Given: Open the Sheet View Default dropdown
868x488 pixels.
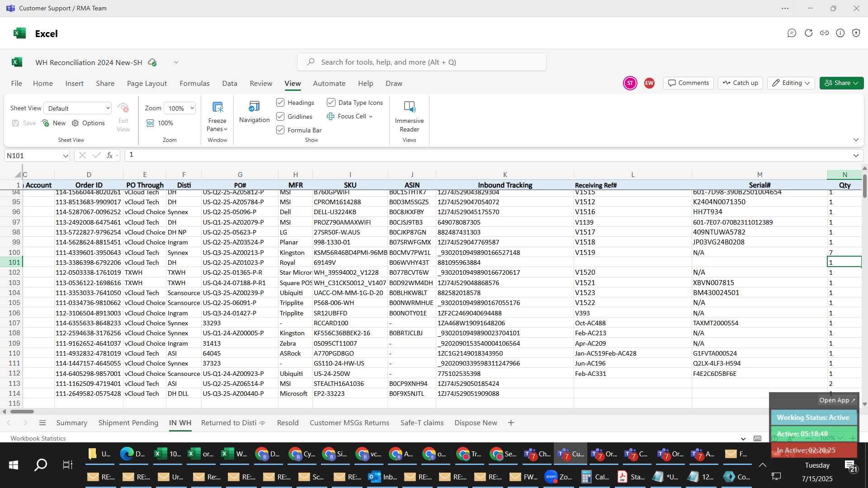Looking at the screenshot, I should [x=78, y=108].
